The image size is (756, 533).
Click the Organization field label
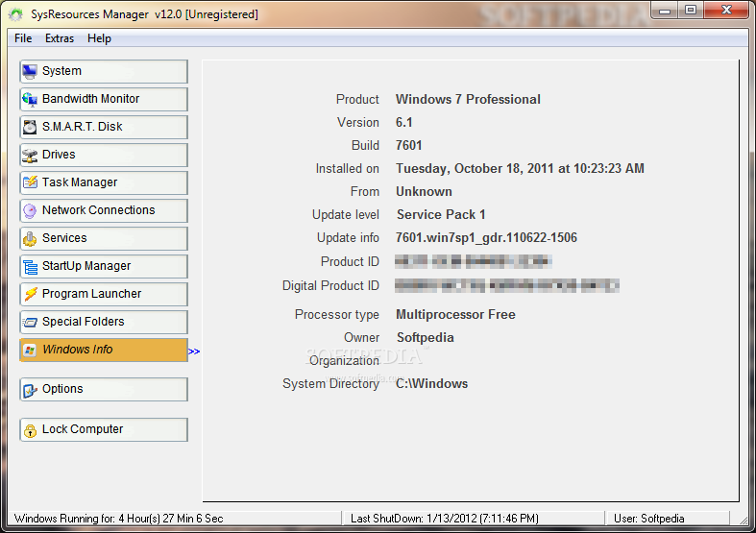tap(344, 361)
